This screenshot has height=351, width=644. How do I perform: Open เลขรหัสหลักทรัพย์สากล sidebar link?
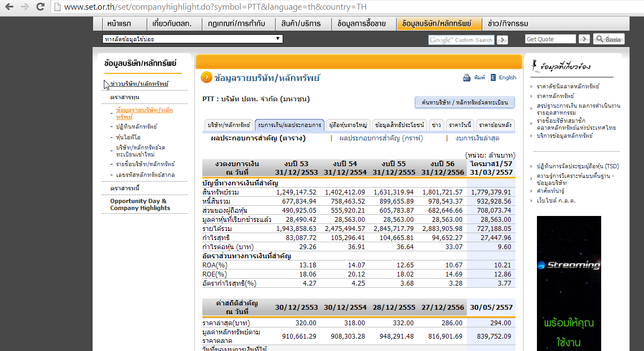146,175
